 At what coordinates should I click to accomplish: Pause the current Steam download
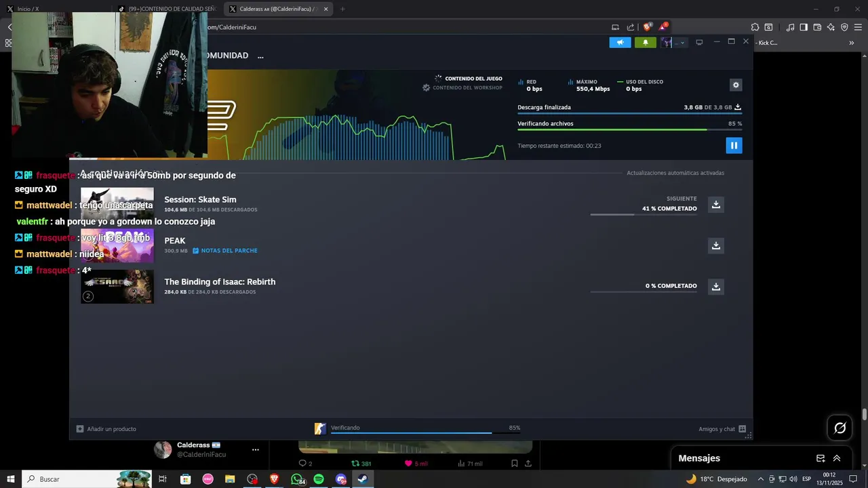point(734,145)
